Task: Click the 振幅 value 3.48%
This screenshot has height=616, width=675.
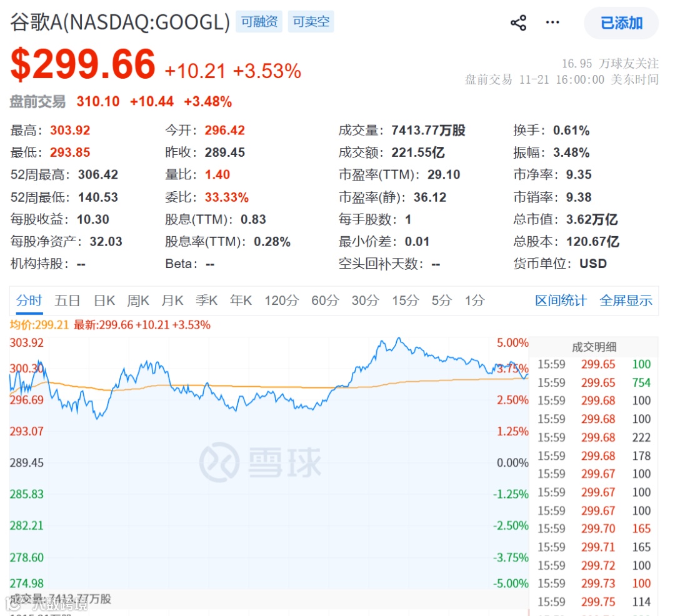Action: tap(571, 152)
